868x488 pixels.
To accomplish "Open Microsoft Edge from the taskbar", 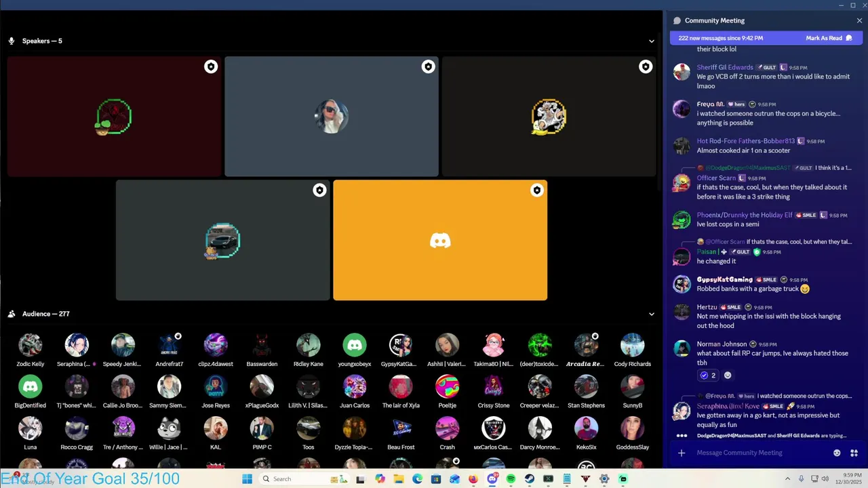I will pyautogui.click(x=417, y=479).
